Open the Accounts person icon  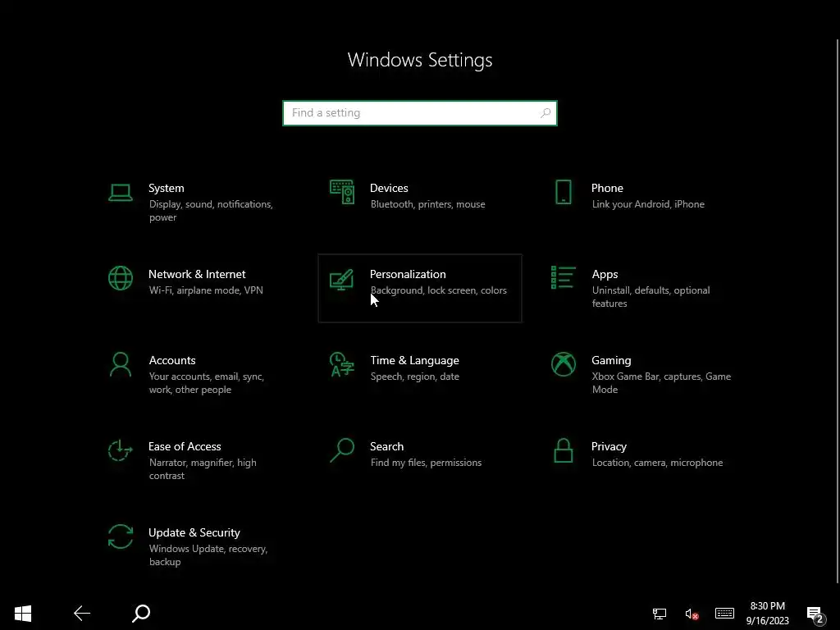point(121,364)
